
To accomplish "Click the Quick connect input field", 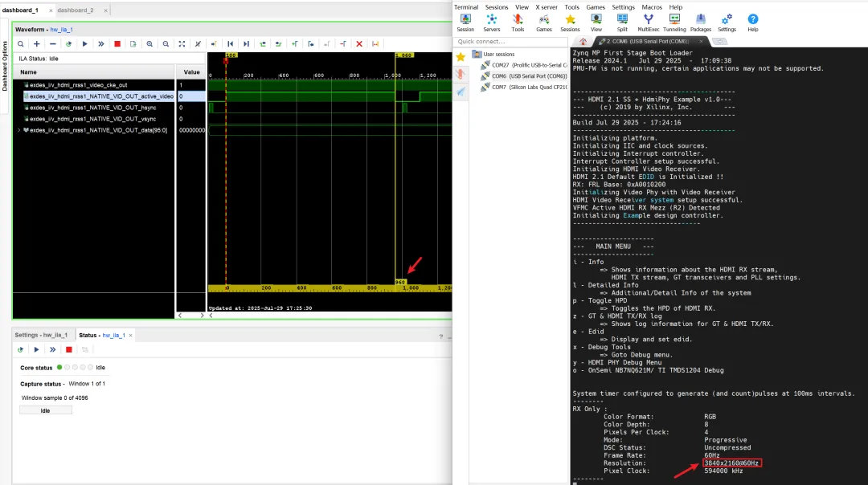I will [x=510, y=42].
